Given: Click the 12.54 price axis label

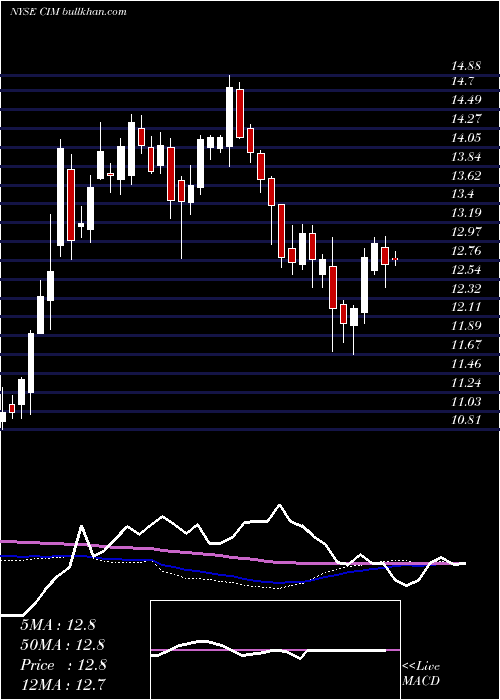Looking at the screenshot, I should (x=466, y=270).
